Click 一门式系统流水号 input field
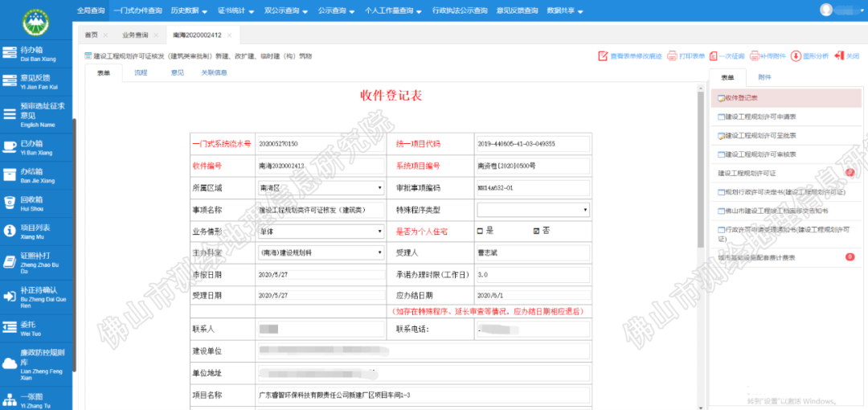 coord(321,144)
